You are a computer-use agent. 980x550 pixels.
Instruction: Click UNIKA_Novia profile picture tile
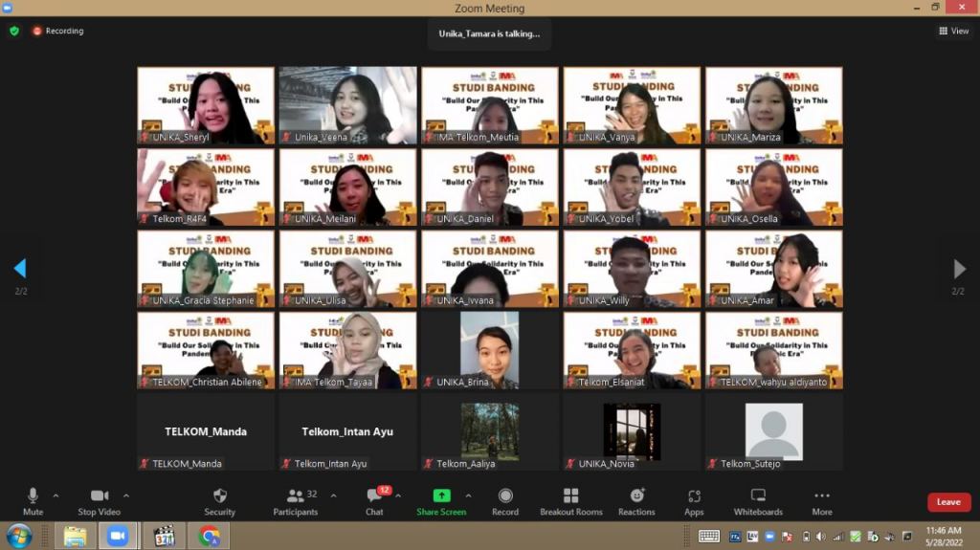[632, 431]
